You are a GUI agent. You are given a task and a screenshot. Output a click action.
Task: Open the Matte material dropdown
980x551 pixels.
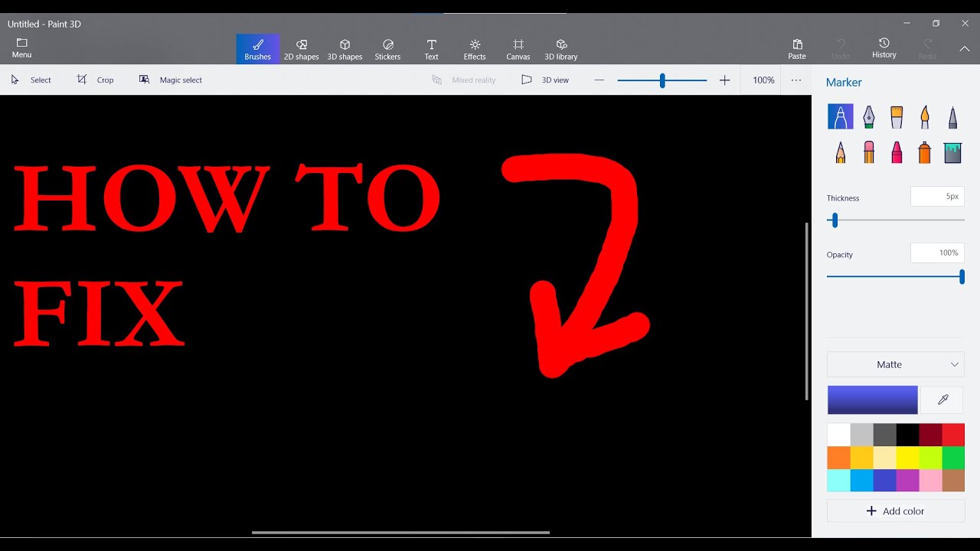(895, 364)
